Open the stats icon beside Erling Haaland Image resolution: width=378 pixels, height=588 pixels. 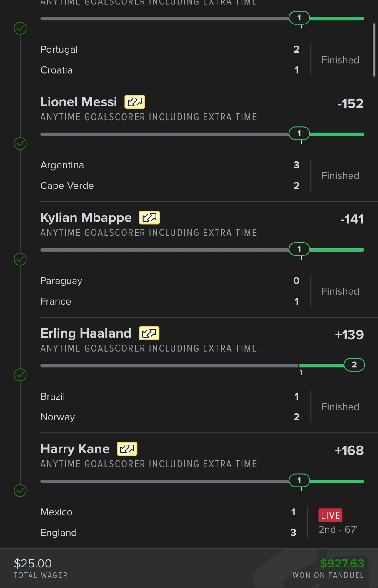pyautogui.click(x=149, y=333)
